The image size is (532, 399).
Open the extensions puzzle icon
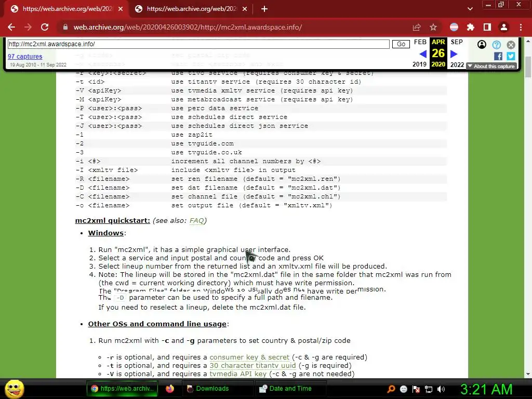[471, 27]
